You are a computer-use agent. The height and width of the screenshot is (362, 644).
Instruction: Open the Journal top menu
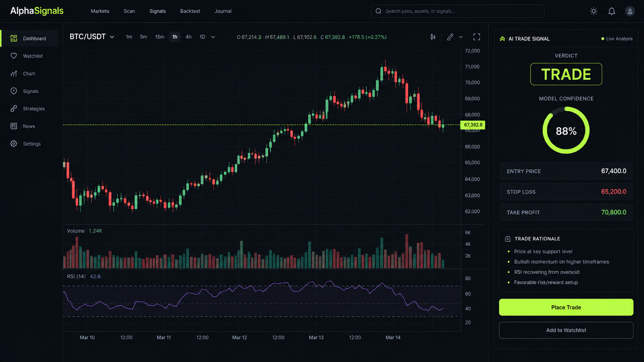pos(223,11)
